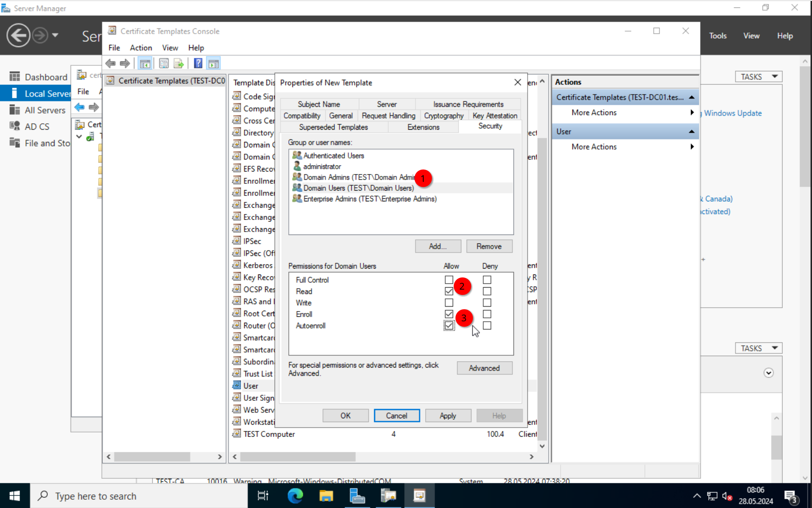Confirm the template with OK
Image resolution: width=812 pixels, height=508 pixels.
point(345,416)
